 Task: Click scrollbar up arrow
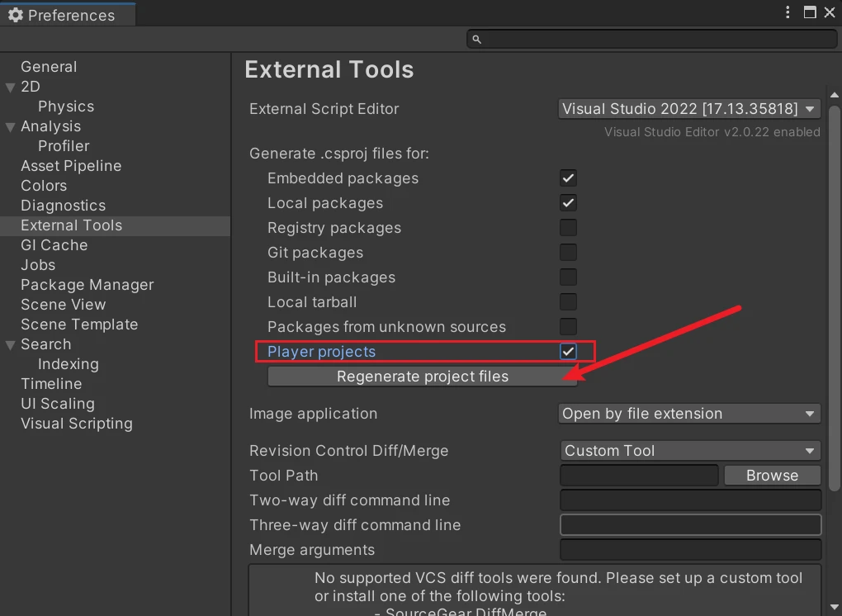[x=834, y=95]
